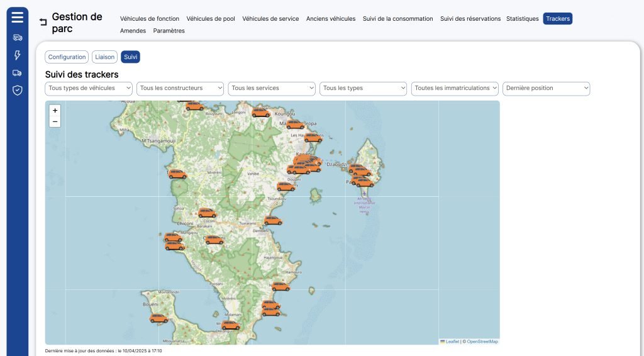This screenshot has height=356, width=644.
Task: Select the car marker near Hamouro coast
Action: click(x=281, y=286)
